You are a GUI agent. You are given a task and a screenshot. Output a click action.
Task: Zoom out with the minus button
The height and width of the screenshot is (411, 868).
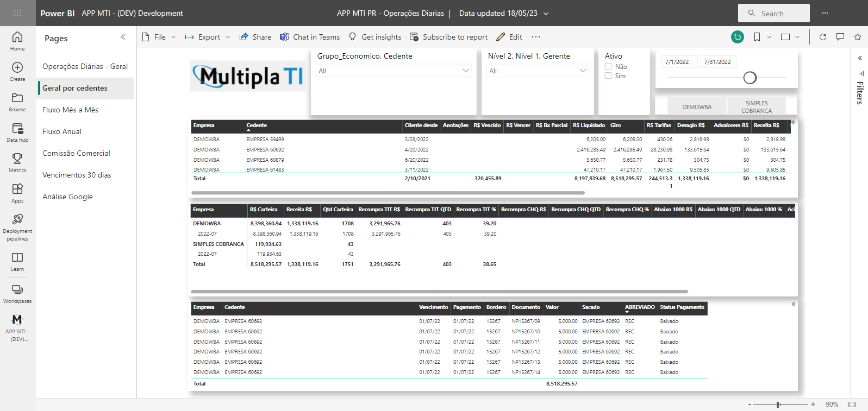(x=750, y=404)
